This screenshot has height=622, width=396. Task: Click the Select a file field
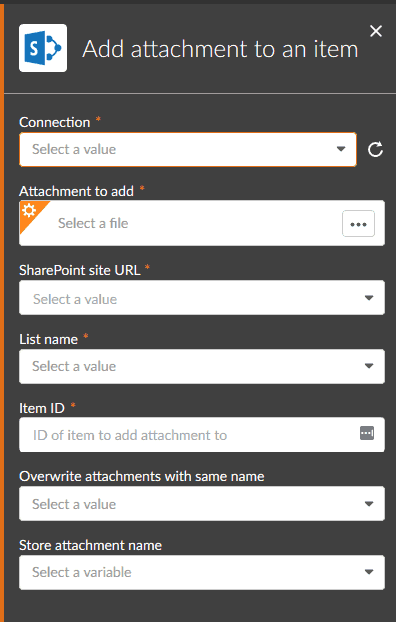[202, 223]
